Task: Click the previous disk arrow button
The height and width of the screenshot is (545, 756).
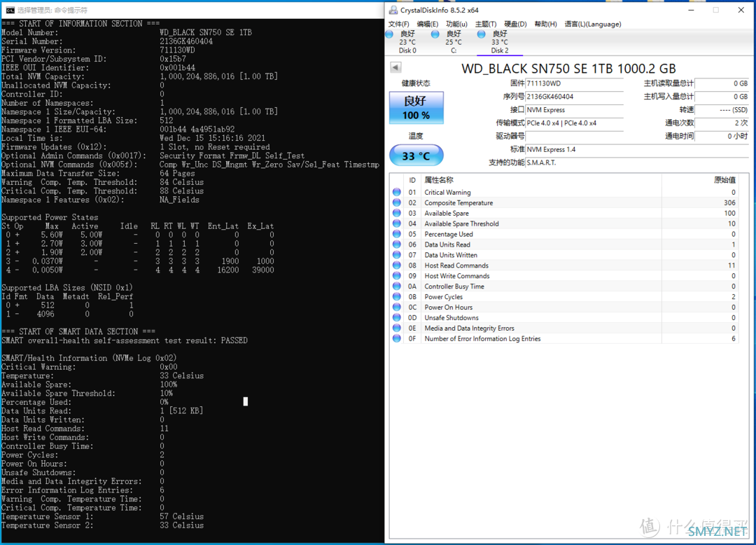Action: coord(395,67)
